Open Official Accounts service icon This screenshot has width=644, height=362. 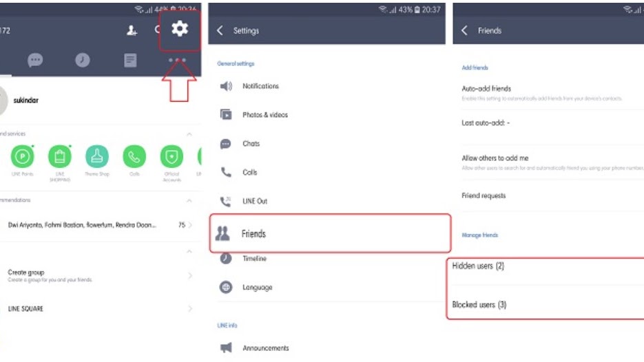point(172,156)
